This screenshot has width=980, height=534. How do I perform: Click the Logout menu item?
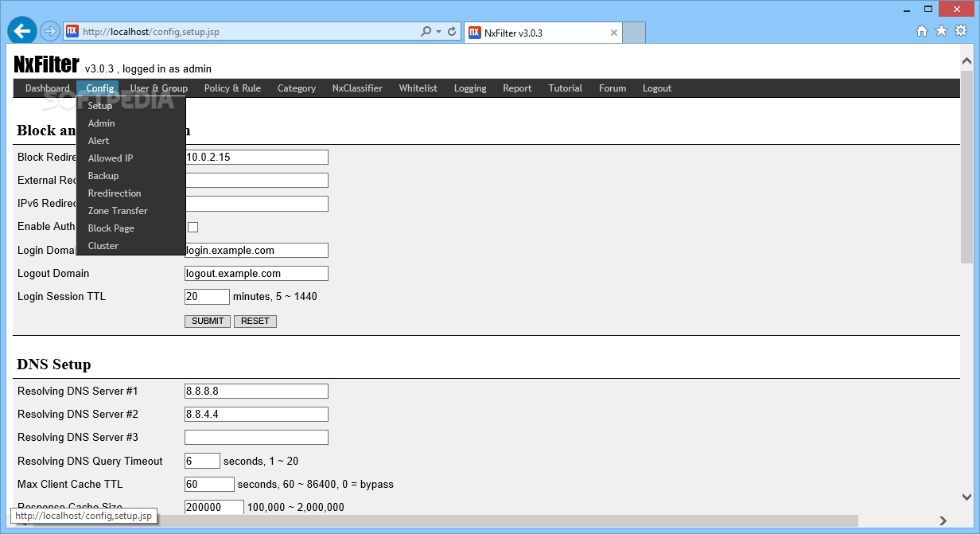657,88
